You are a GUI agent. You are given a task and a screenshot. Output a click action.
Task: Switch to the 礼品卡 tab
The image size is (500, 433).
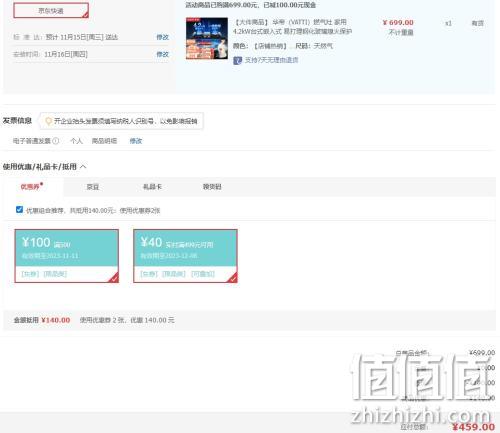[x=152, y=187]
